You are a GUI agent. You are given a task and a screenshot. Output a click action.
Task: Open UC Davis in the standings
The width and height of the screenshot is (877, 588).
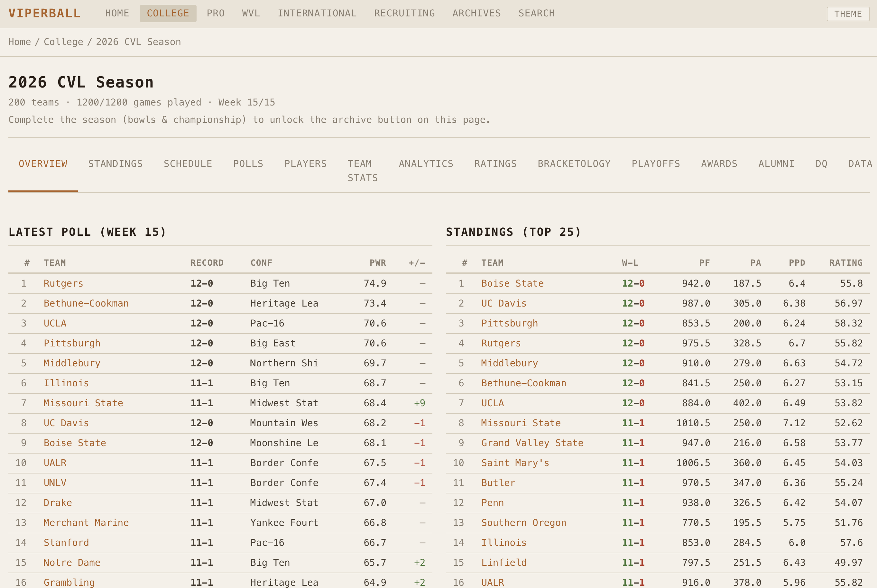504,303
